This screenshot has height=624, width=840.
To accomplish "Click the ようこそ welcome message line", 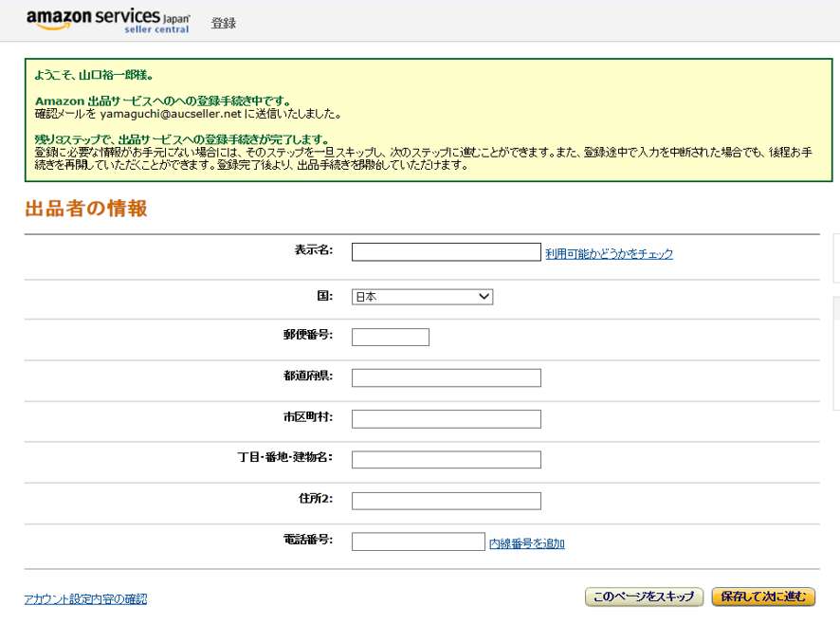I will 94,74.
